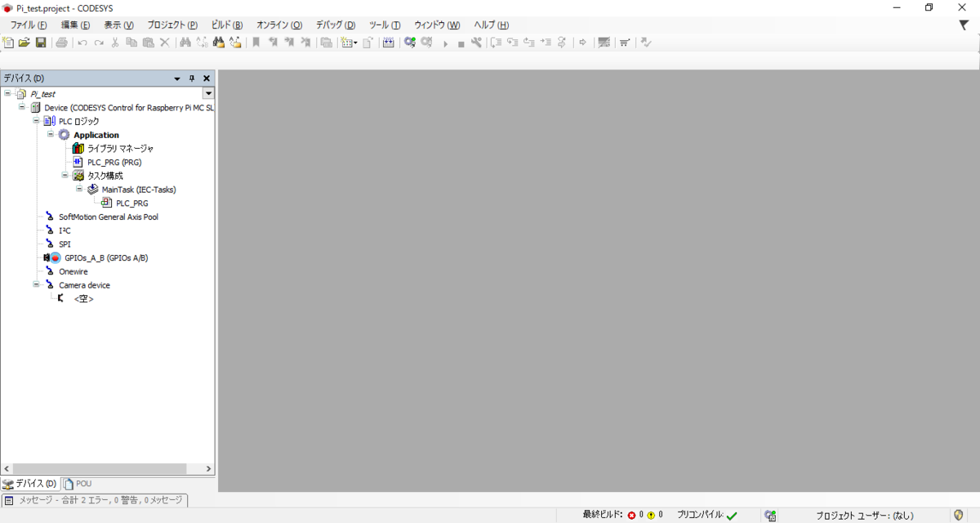Open the プロジェクト (P) menu
The image size is (980, 523).
pos(172,25)
